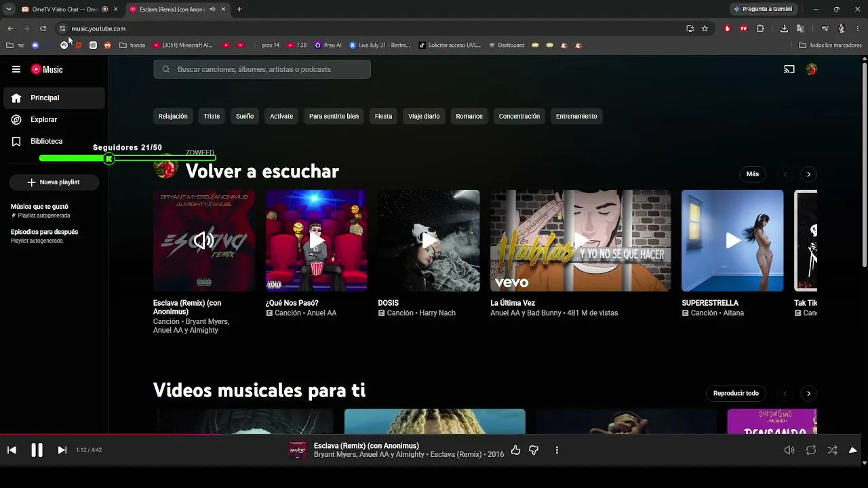Click the Seguidores 21/50 progress bar
The width and height of the screenshot is (868, 488).
127,159
